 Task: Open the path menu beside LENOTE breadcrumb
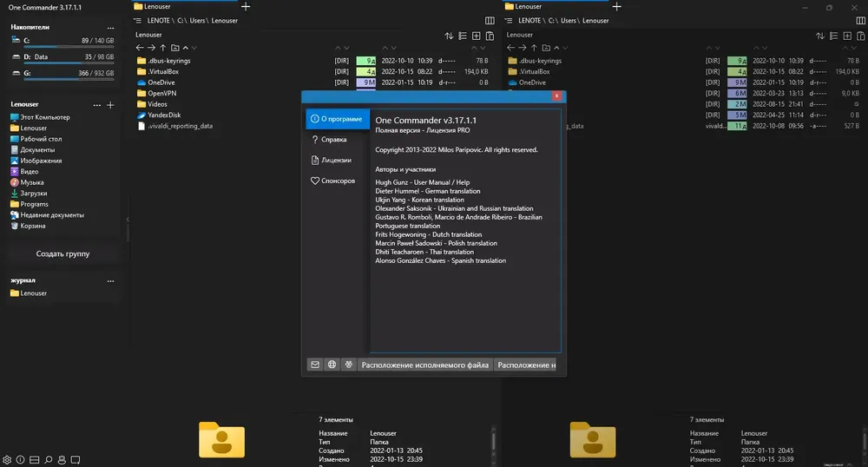point(137,21)
